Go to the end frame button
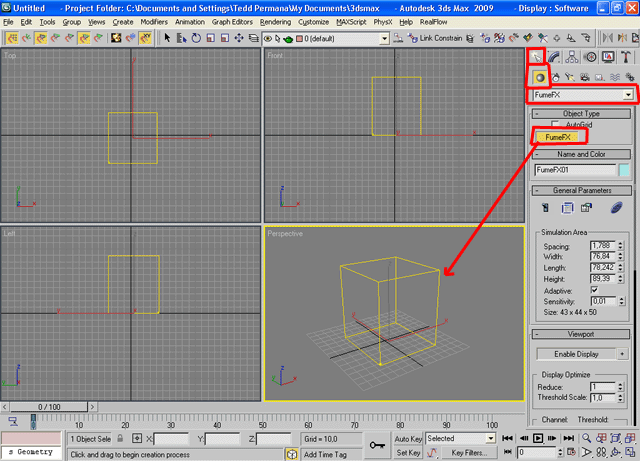 568,438
